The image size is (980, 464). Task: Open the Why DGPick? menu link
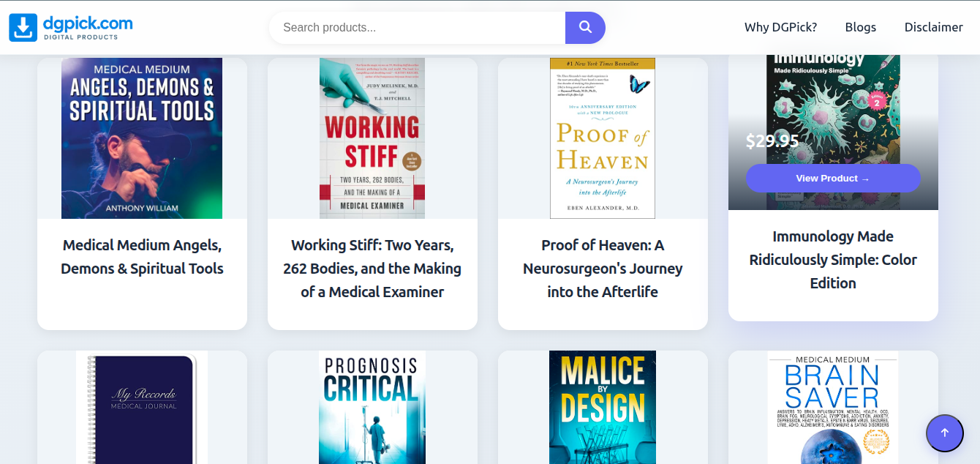tap(780, 27)
